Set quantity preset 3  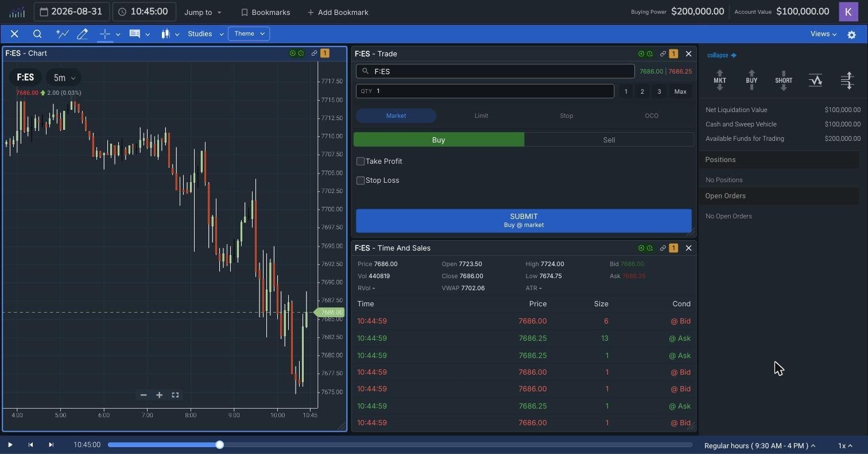[659, 91]
